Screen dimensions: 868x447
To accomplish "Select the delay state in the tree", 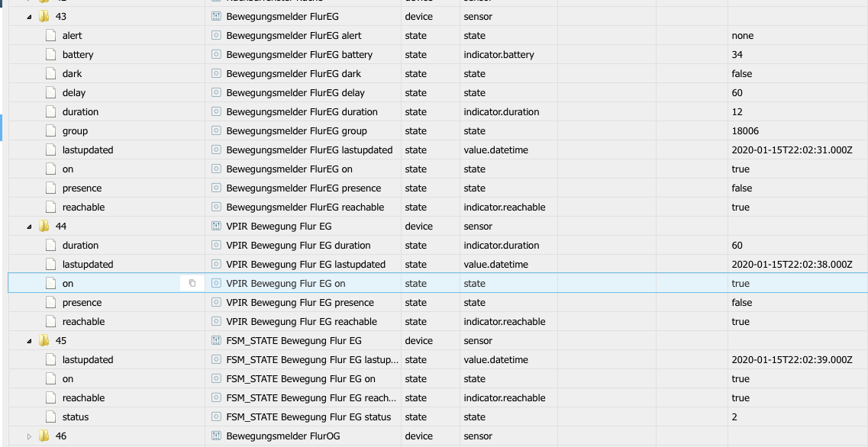I will [x=73, y=93].
